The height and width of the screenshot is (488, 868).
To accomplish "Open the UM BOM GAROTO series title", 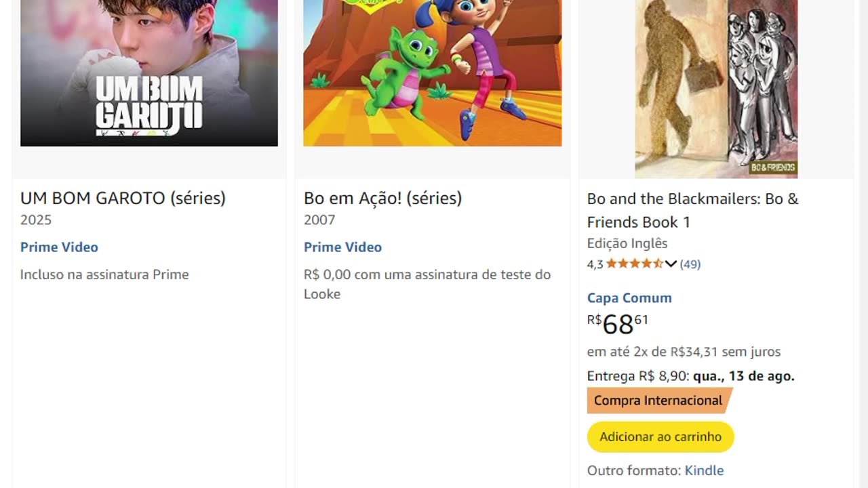I will pos(123,198).
